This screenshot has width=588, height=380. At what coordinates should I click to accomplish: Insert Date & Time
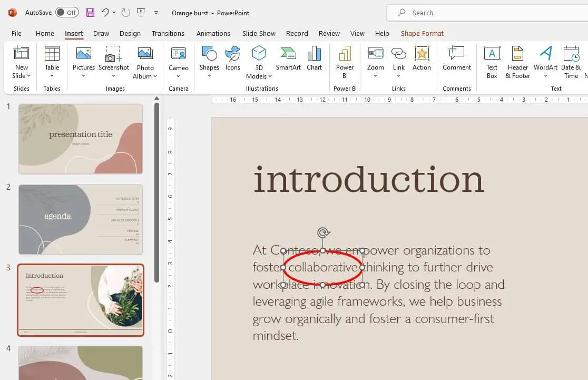click(571, 62)
